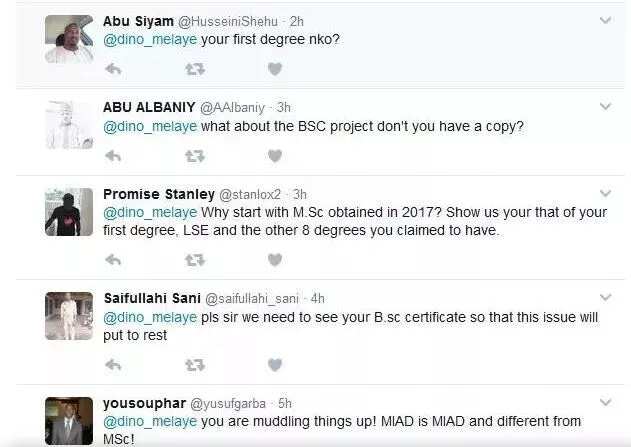The width and height of the screenshot is (631, 447).
Task: Retweet ABU ALBANIY's BSC project tweet
Action: coord(195,156)
